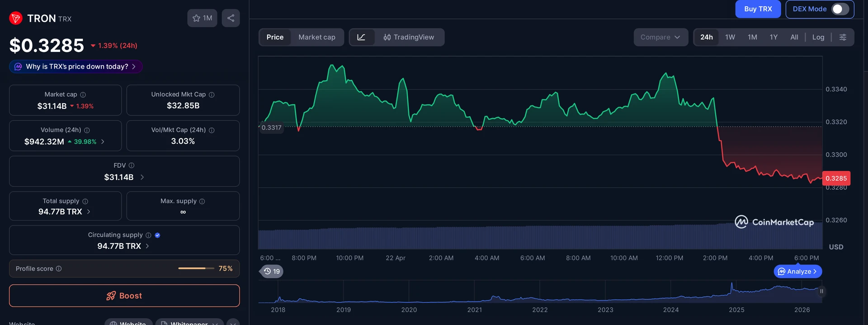The width and height of the screenshot is (868, 325).
Task: Expand FDV details chevron
Action: click(142, 177)
